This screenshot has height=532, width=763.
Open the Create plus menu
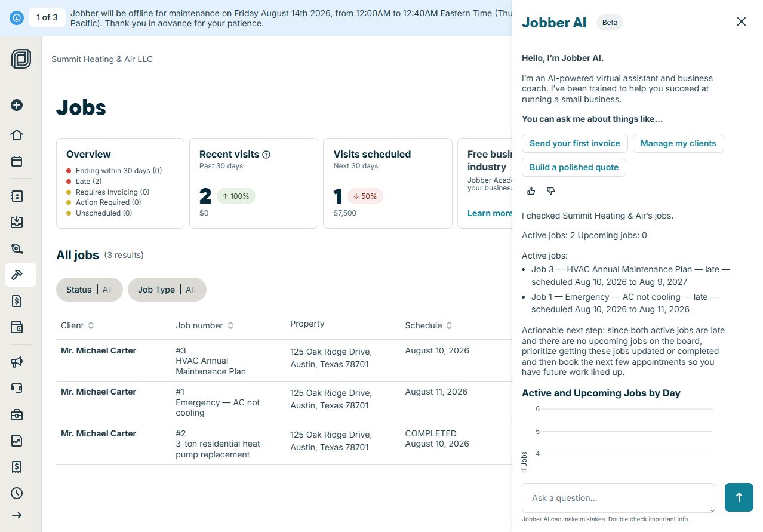[17, 105]
